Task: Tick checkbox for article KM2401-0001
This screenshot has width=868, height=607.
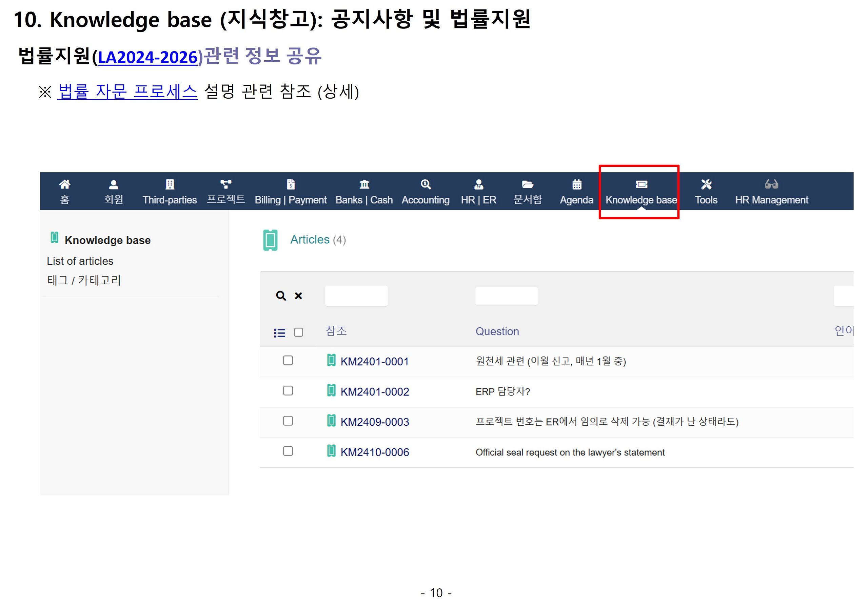Action: pos(288,361)
